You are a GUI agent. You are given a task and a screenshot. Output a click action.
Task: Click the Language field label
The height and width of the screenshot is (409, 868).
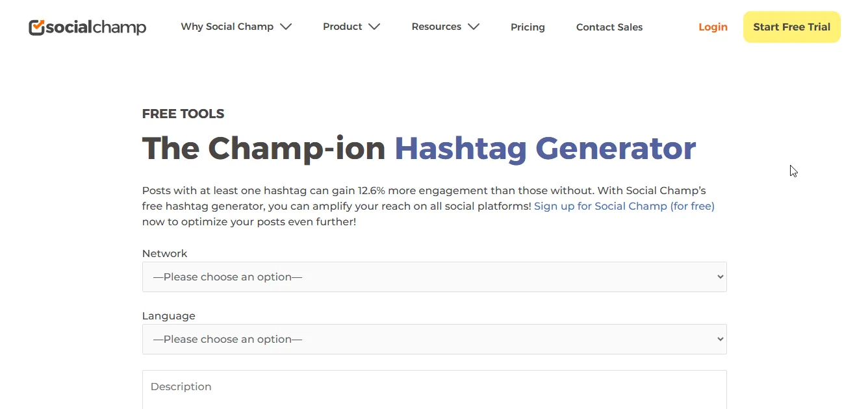(168, 316)
